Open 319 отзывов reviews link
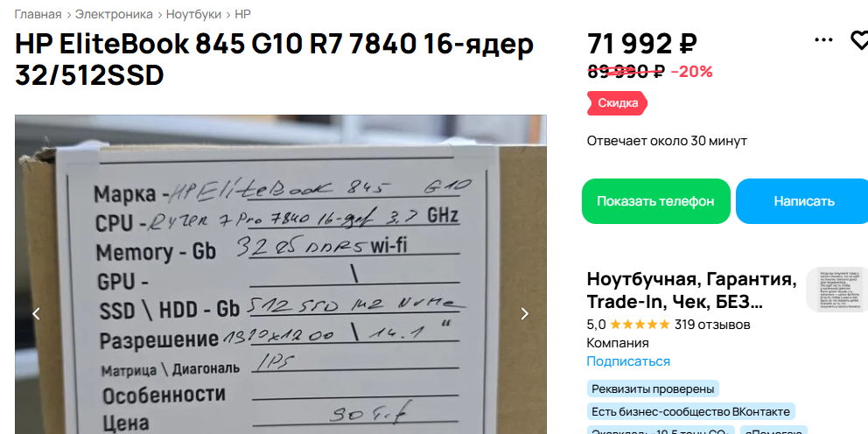 click(x=712, y=325)
